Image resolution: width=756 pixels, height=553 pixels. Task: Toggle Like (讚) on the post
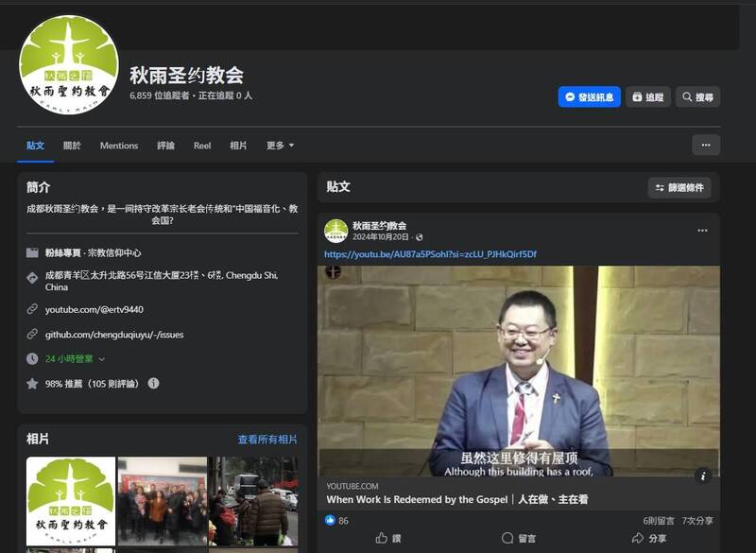[x=388, y=538]
